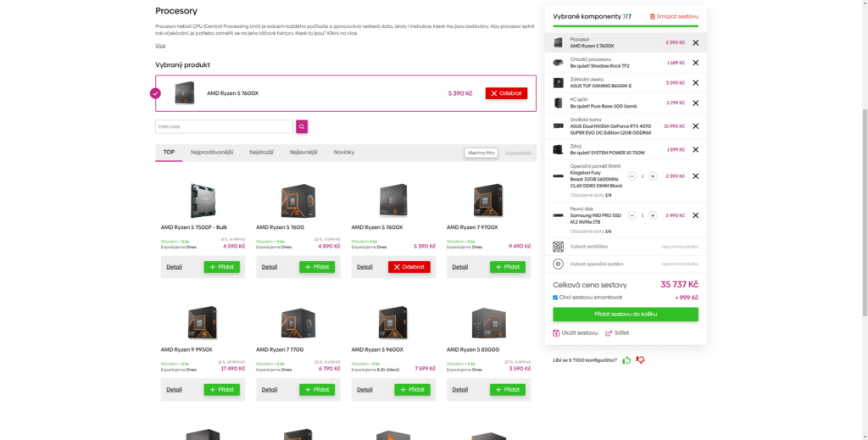Expand the description with Více link
This screenshot has width=868, height=440.
[160, 46]
